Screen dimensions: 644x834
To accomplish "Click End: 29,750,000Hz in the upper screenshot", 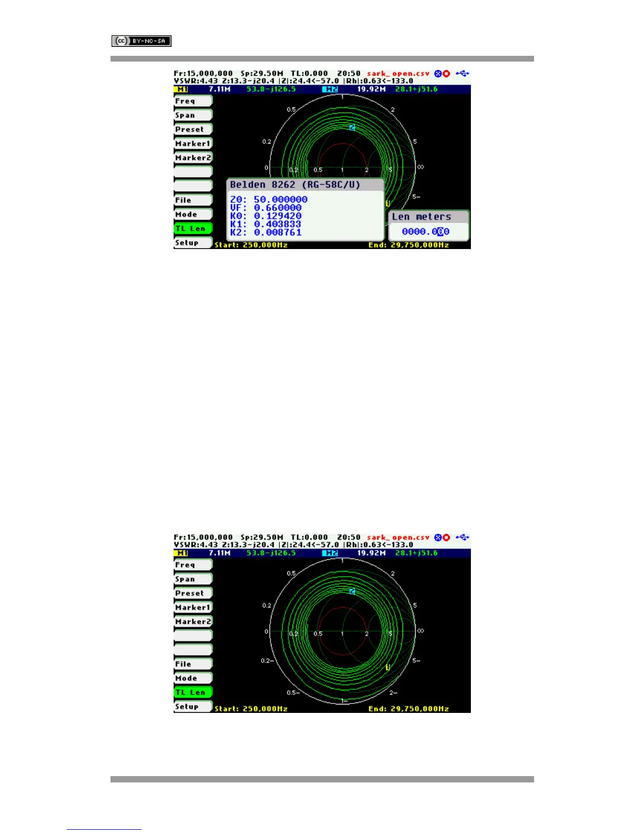I will click(409, 245).
